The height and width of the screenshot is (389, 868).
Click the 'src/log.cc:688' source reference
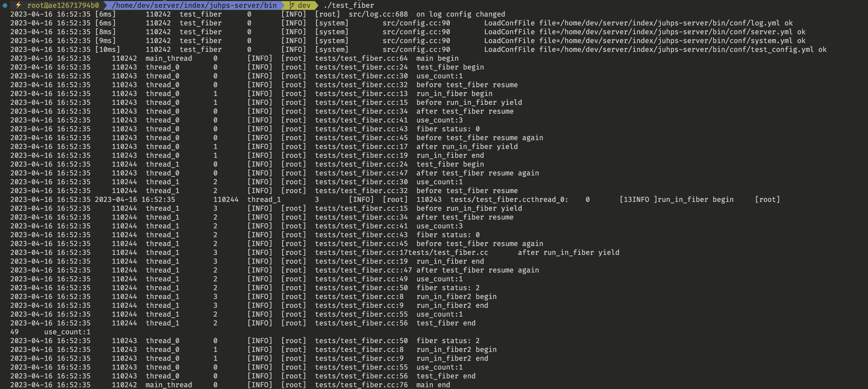tap(378, 14)
